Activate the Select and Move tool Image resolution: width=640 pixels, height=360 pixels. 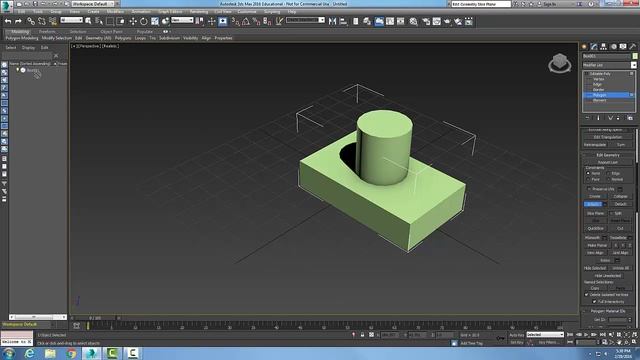coord(133,21)
